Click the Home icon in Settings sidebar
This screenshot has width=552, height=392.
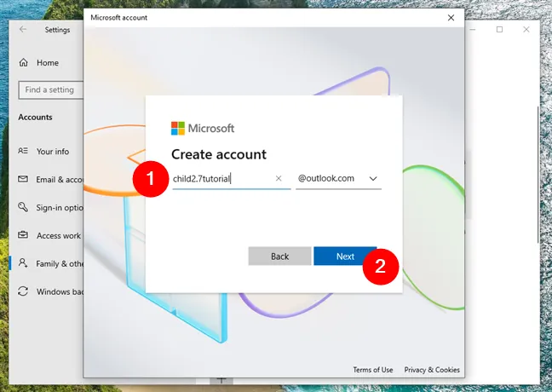click(24, 63)
